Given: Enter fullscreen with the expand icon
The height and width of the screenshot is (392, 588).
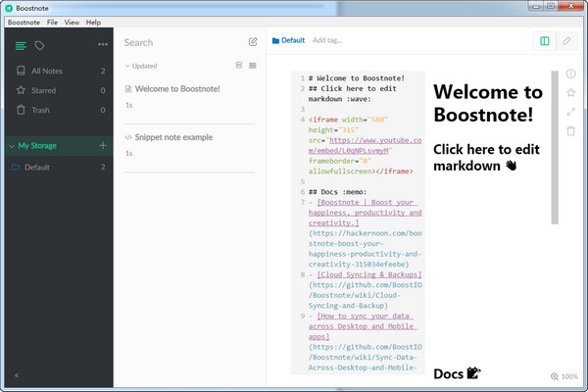Looking at the screenshot, I should tap(570, 112).
